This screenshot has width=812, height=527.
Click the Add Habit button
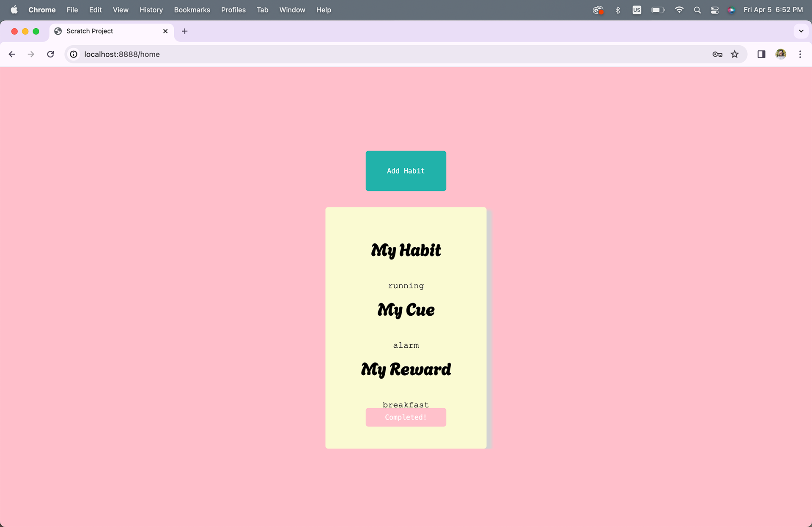[x=406, y=171]
